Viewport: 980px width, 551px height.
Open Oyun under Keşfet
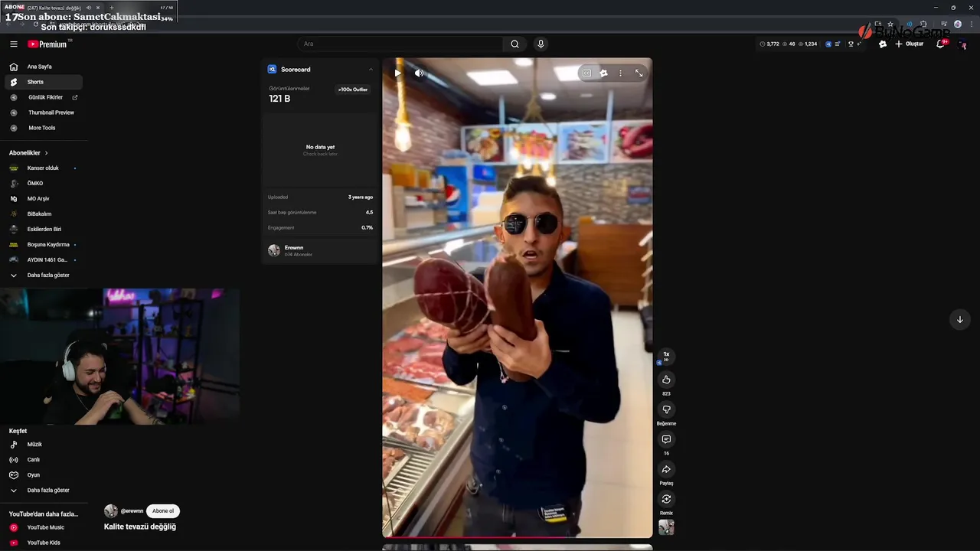44,474
